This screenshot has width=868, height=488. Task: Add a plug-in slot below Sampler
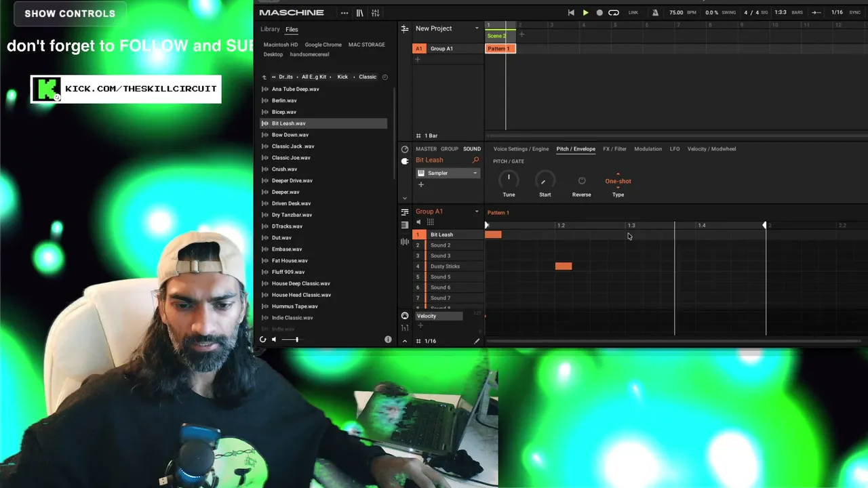(420, 184)
